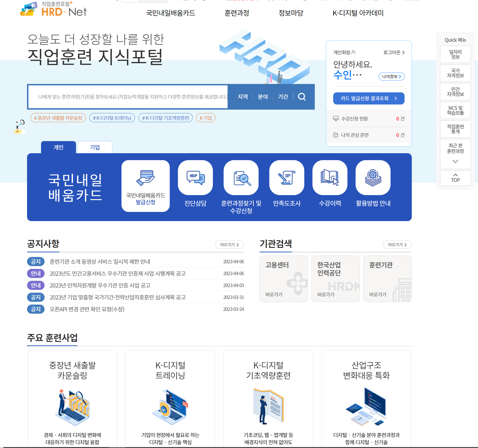Open 정보마당 top menu

point(291,13)
